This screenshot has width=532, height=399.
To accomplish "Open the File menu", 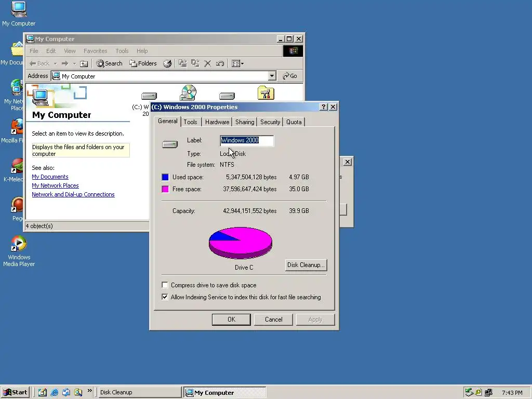I will (34, 51).
